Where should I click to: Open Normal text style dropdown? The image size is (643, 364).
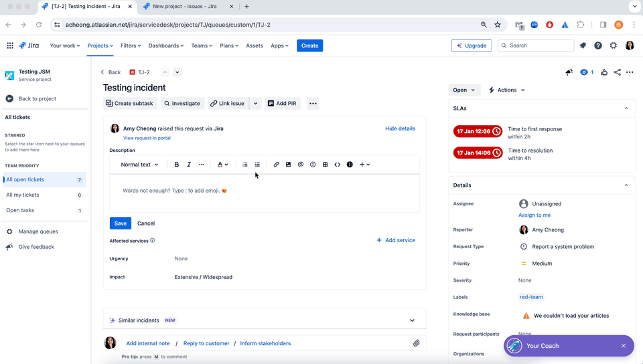point(139,165)
